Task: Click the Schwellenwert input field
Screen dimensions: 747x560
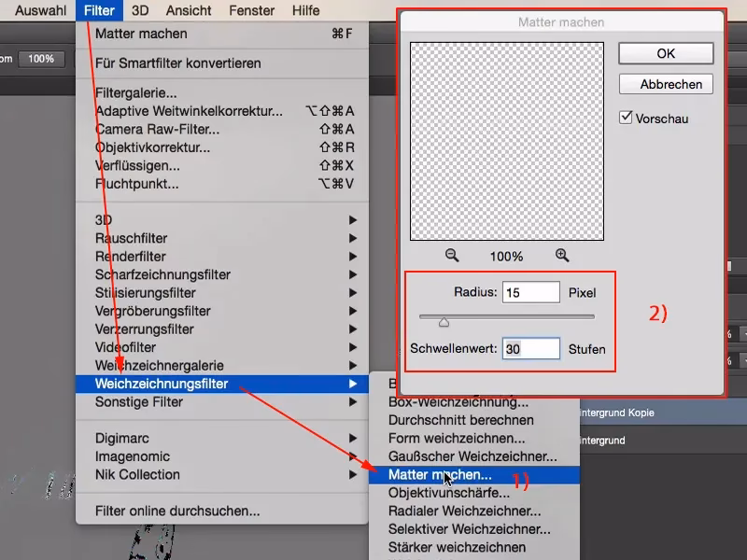Action: [530, 349]
